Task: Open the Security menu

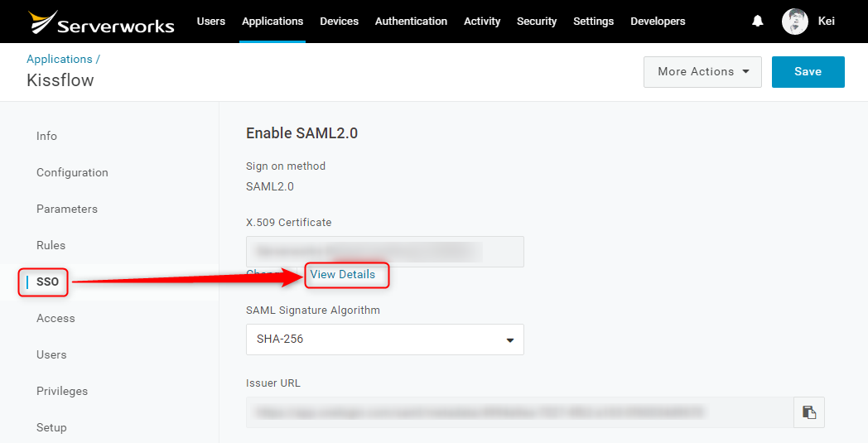Action: point(537,22)
